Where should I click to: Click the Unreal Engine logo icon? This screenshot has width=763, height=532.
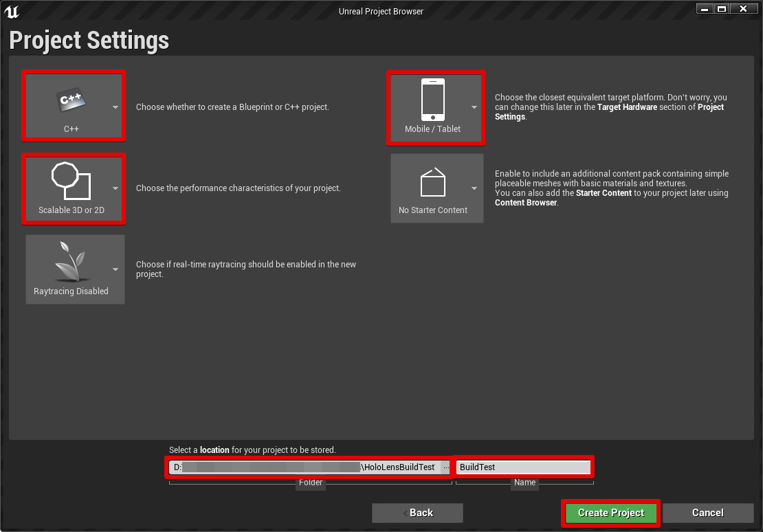[11, 11]
